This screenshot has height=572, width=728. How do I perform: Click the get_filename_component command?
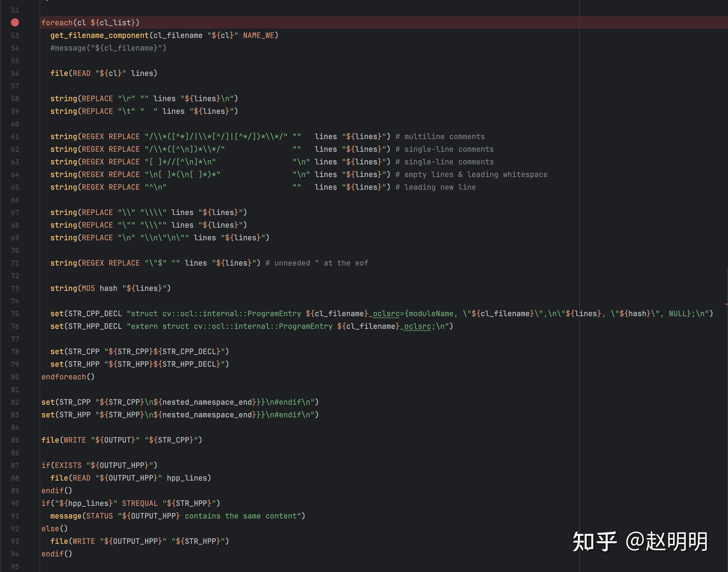pos(99,36)
